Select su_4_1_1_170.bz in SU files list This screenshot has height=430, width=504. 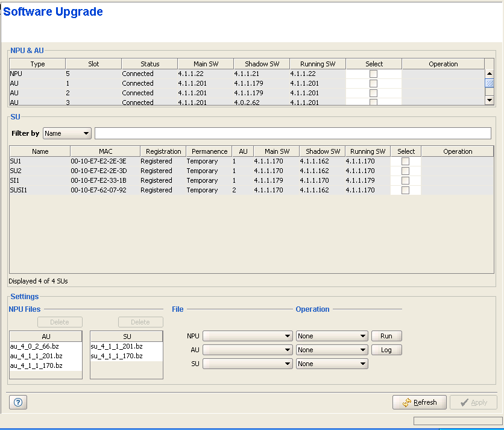click(x=117, y=356)
